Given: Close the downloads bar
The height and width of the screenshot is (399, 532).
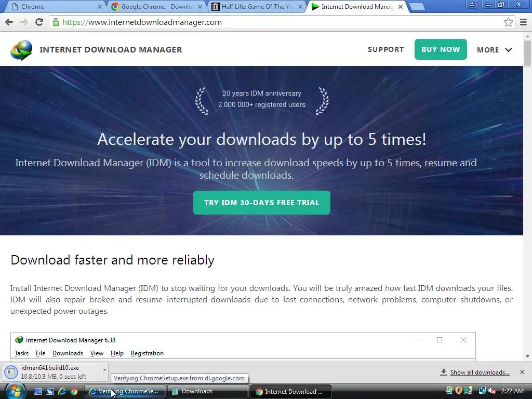Looking at the screenshot, I should (x=522, y=372).
